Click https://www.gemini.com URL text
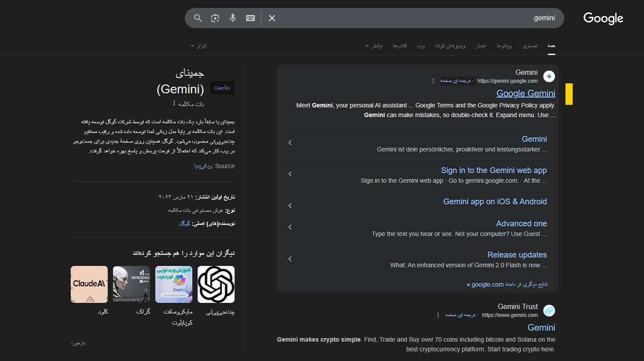Viewport: 644px width, 361px height. click(509, 315)
